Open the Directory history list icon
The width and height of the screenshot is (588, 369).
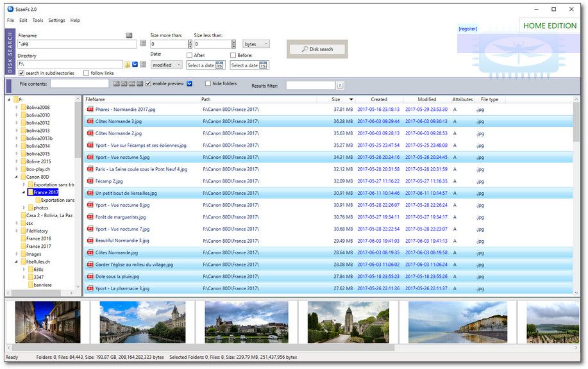coord(143,65)
